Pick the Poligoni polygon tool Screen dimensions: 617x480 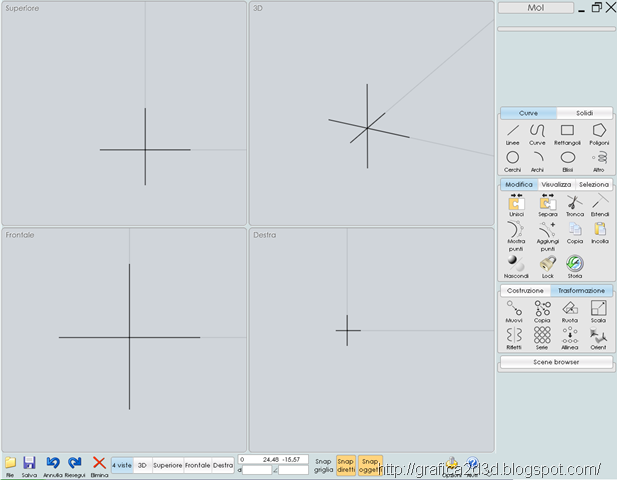599,134
